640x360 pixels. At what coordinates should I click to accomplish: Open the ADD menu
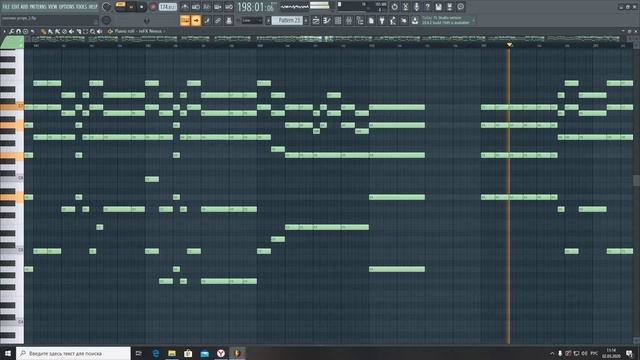24,7
